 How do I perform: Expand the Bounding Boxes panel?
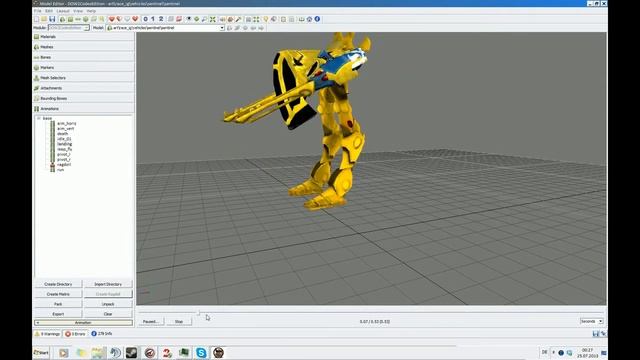pyautogui.click(x=83, y=98)
